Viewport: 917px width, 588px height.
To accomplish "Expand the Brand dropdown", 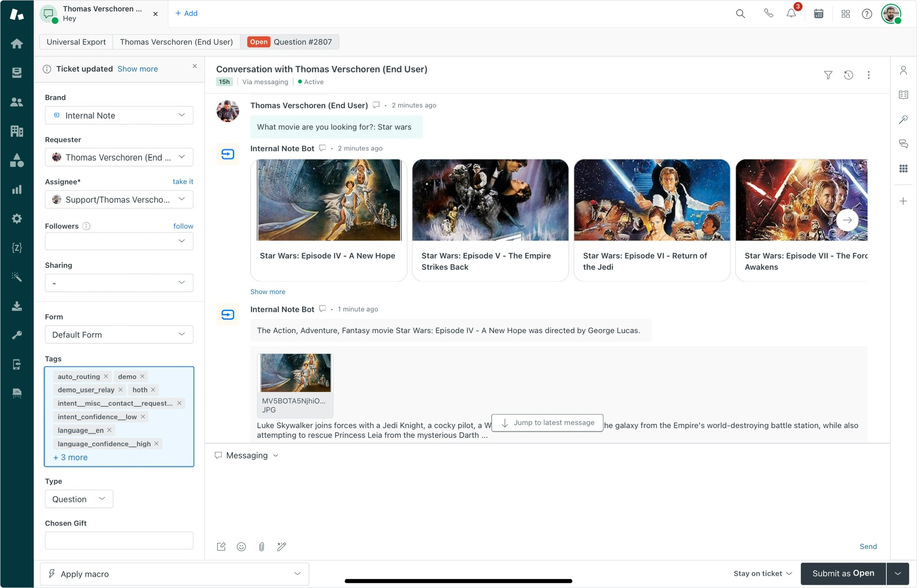I will click(x=119, y=115).
